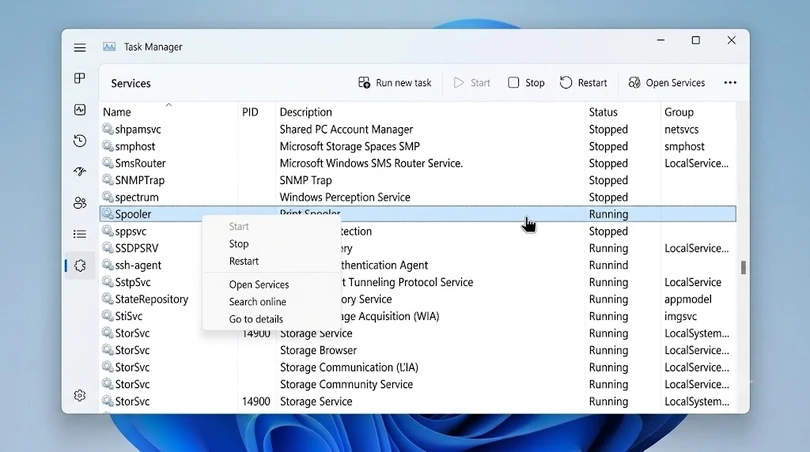
Task: Click the Task Manager app icon in title bar
Action: pyautogui.click(x=109, y=47)
